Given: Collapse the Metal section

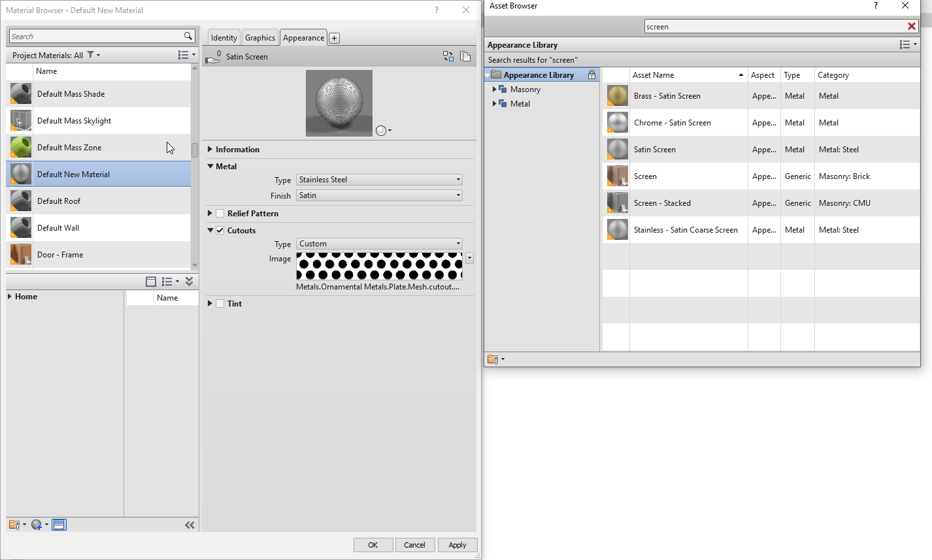Looking at the screenshot, I should pyautogui.click(x=210, y=167).
